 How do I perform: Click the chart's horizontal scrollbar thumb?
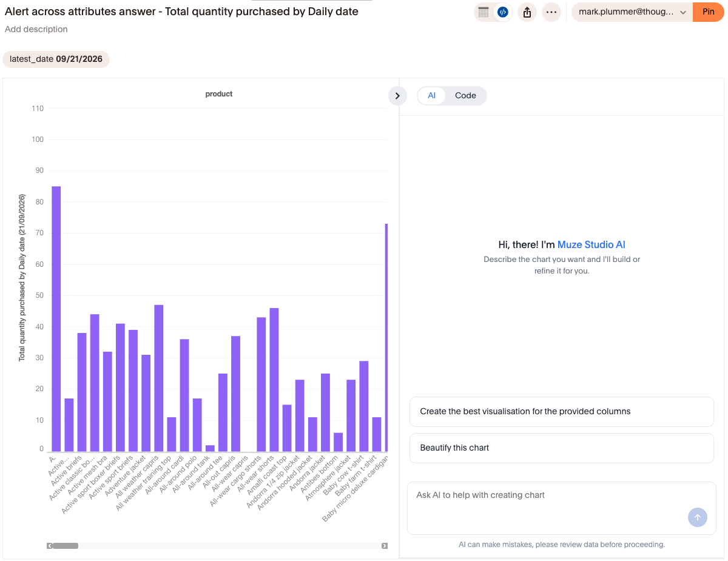(66, 546)
